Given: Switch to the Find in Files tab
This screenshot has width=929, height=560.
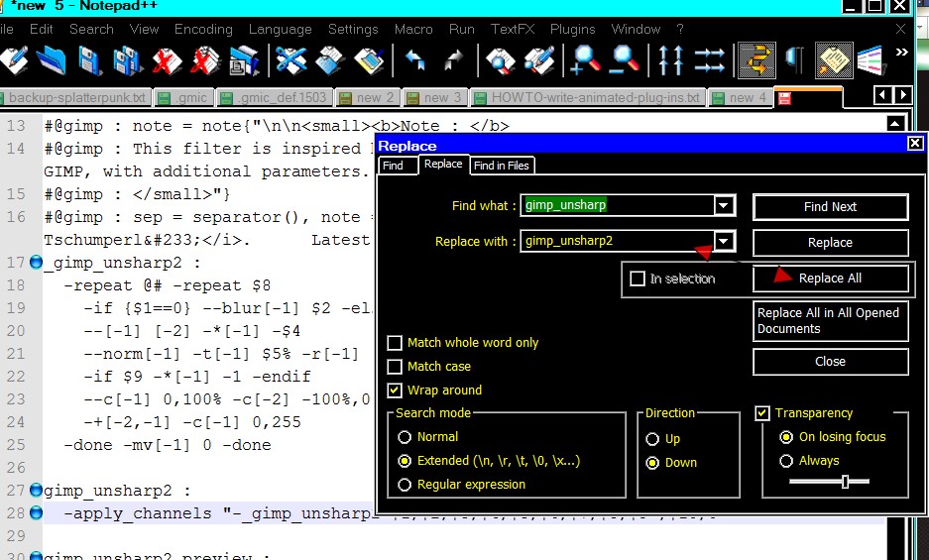Looking at the screenshot, I should 502,166.
